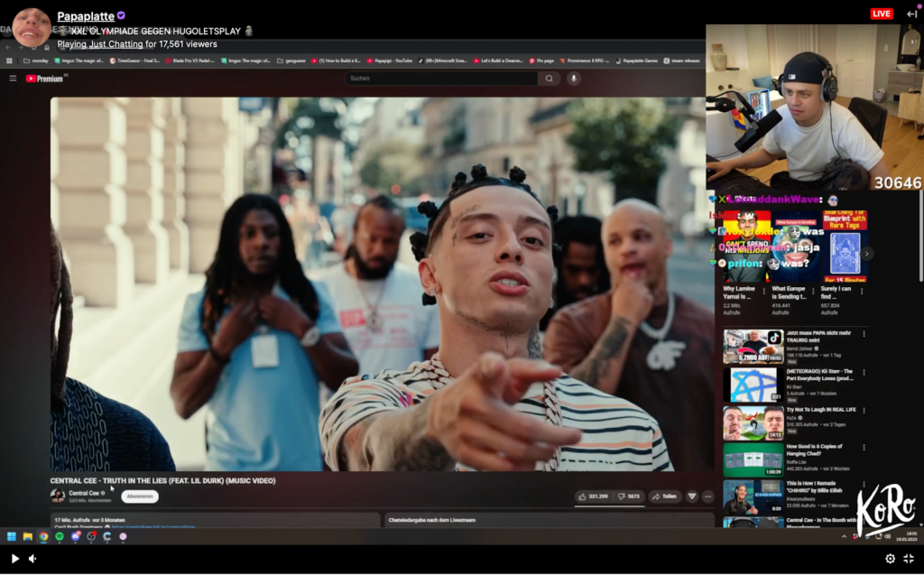
Task: Focus the YouTube 'Suchen' search field
Action: pyautogui.click(x=440, y=78)
